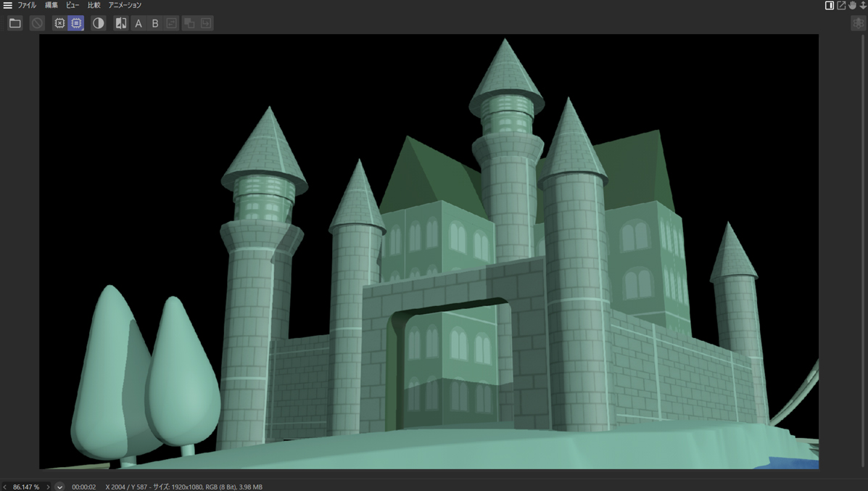Set image as A
The image size is (868, 491).
(x=139, y=23)
